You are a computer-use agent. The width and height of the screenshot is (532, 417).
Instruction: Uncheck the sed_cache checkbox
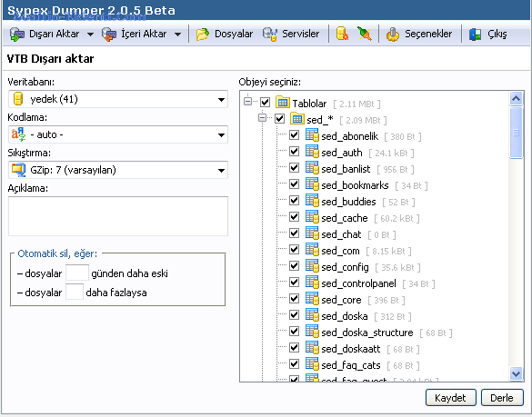coord(294,216)
